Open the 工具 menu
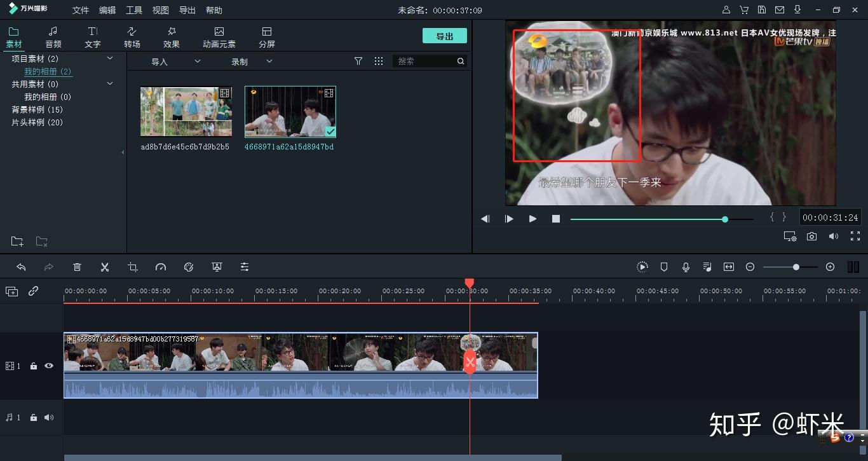 click(134, 10)
